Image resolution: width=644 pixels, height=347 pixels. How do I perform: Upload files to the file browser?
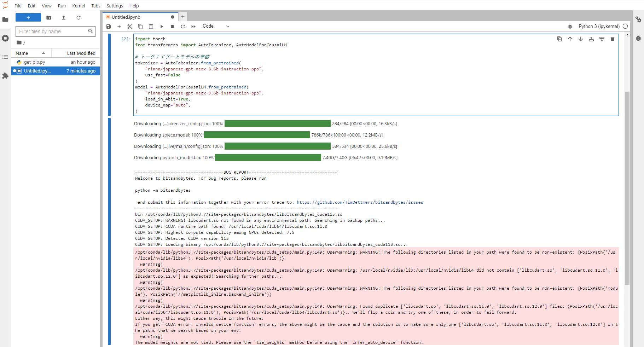[64, 18]
